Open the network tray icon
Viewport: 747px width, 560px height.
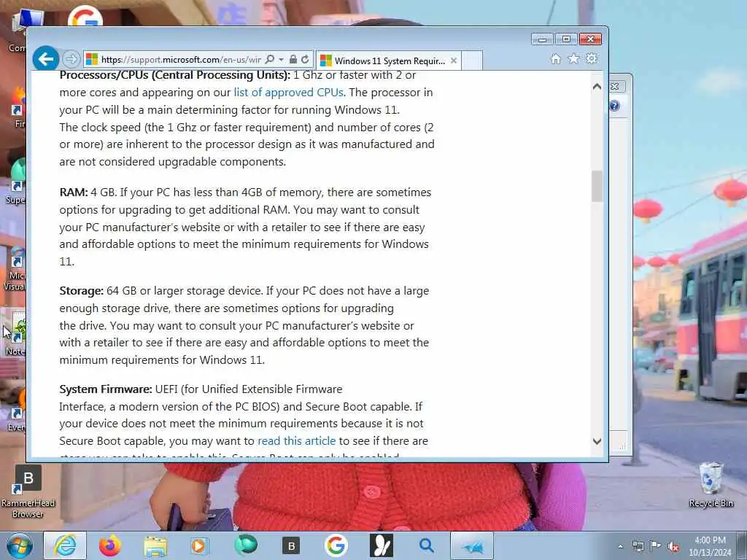(638, 547)
